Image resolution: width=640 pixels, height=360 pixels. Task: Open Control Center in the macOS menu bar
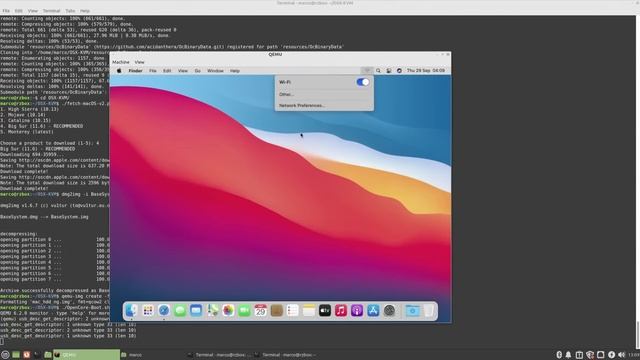click(x=389, y=71)
